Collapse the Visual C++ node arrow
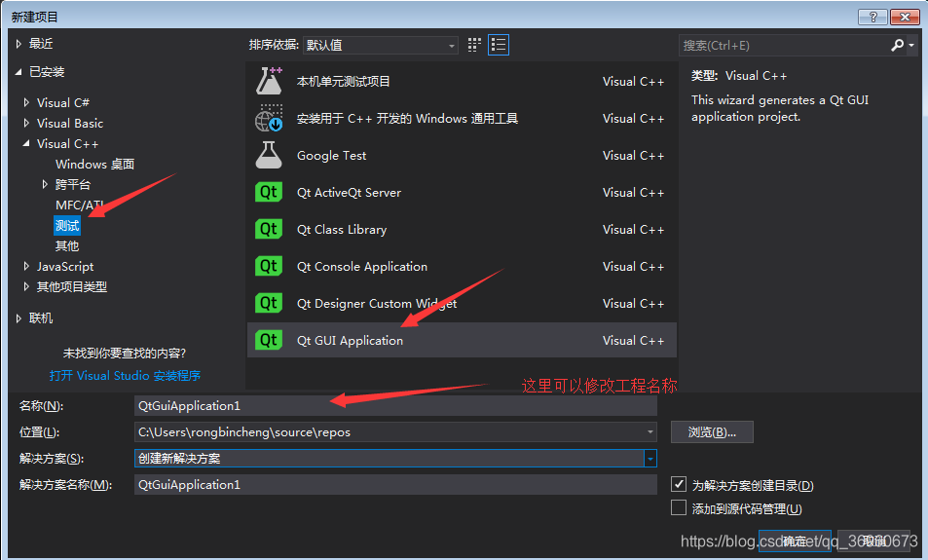Viewport: 928px width, 560px height. 26,143
